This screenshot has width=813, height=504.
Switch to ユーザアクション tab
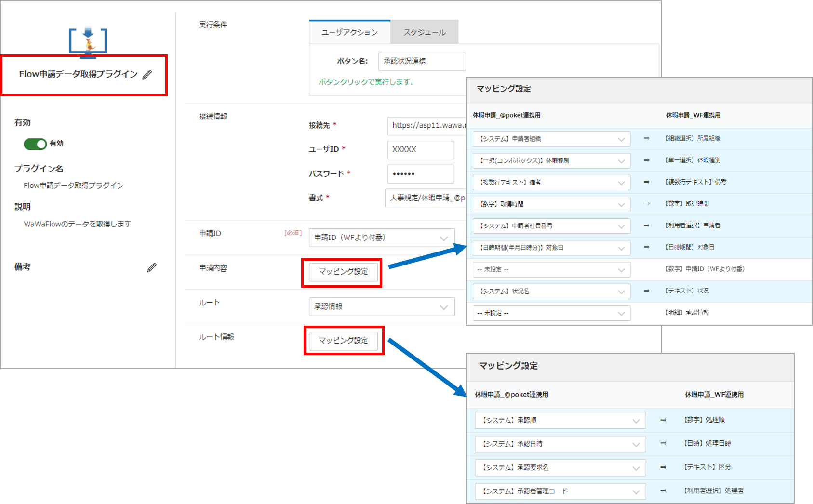point(350,32)
